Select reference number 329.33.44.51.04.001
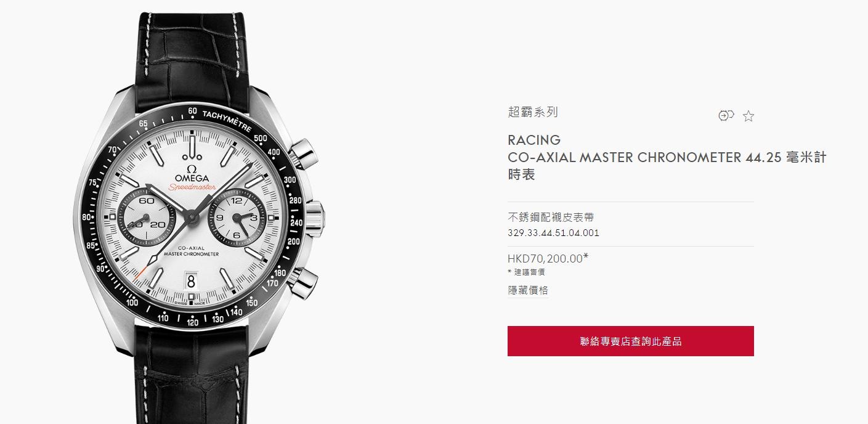868x424 pixels. [x=553, y=233]
